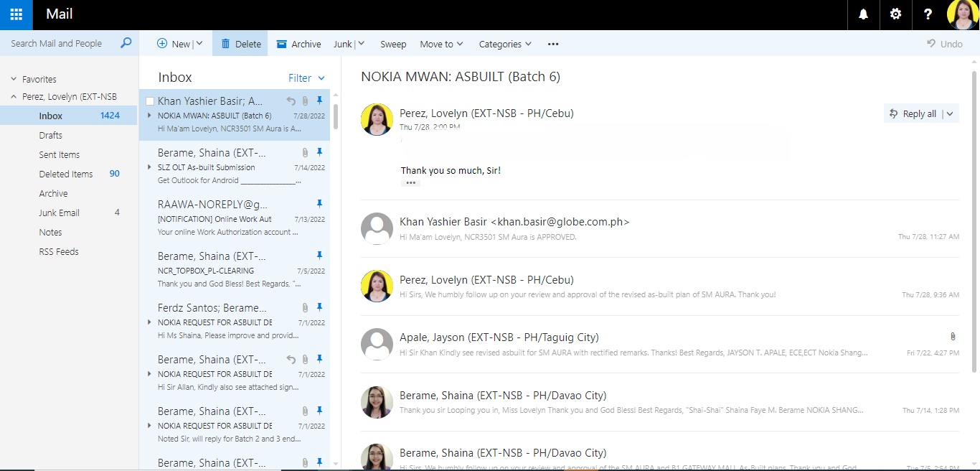
Task: Unpin the RAAWA-NOREPLY notification email
Action: [x=319, y=204]
